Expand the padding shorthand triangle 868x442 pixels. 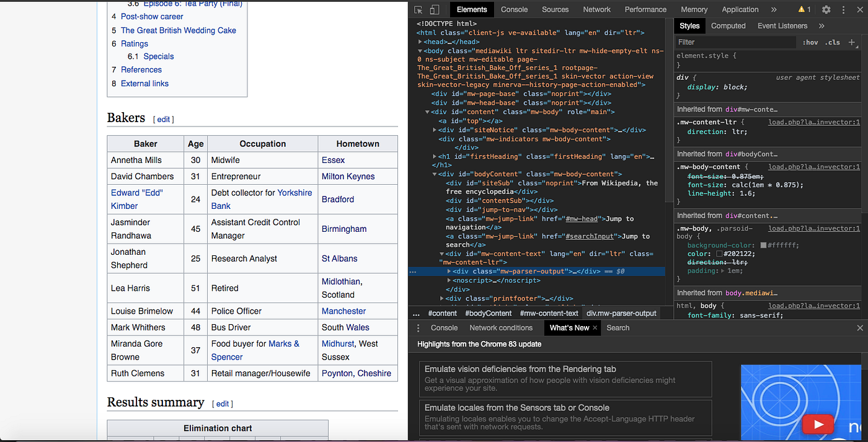click(x=722, y=271)
